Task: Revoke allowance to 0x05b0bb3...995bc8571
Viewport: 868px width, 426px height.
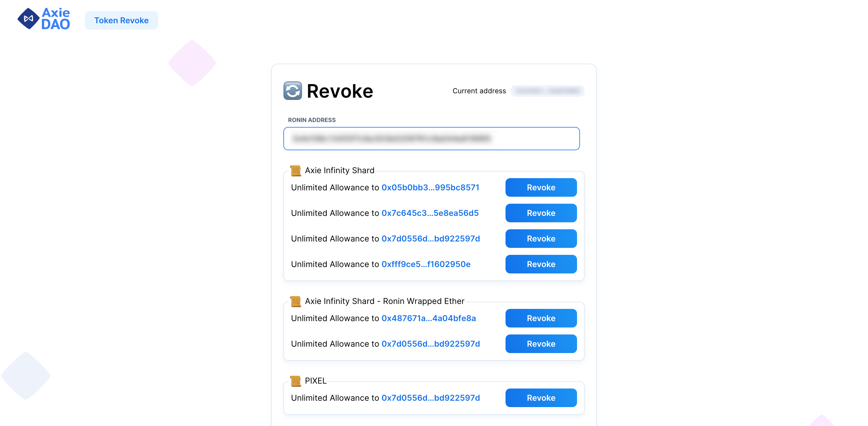Action: point(541,187)
